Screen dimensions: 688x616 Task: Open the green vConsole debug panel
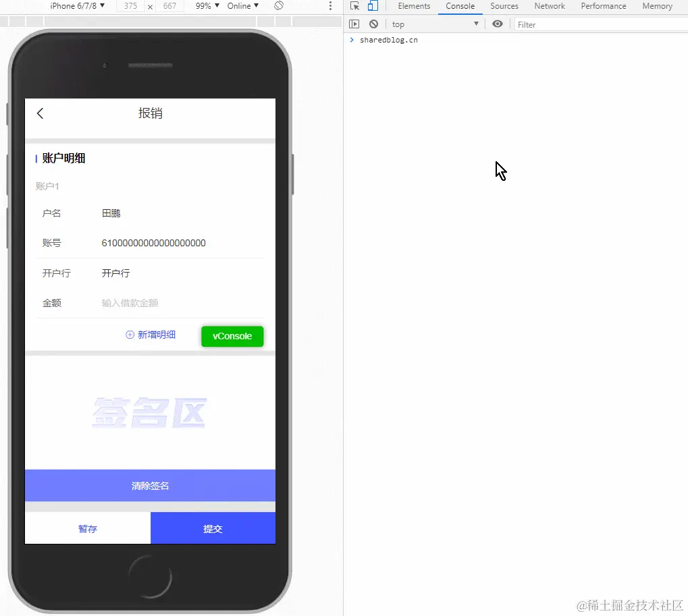click(x=232, y=336)
